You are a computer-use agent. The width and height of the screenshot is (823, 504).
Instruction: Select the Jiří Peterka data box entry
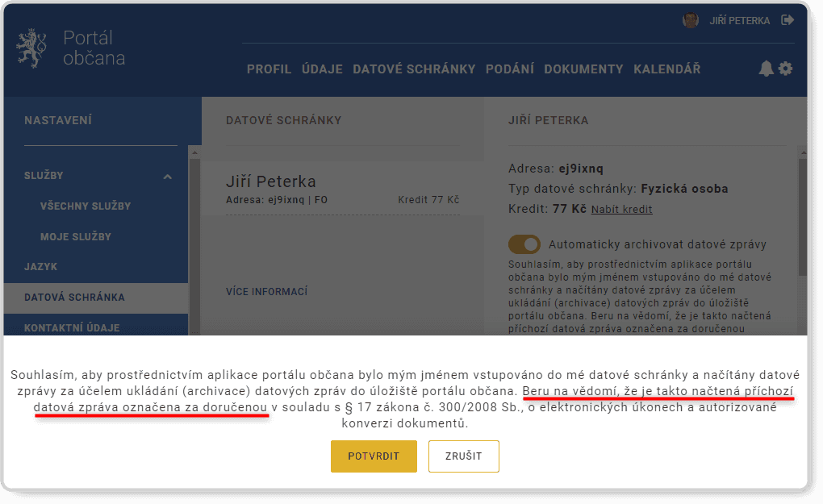click(343, 189)
